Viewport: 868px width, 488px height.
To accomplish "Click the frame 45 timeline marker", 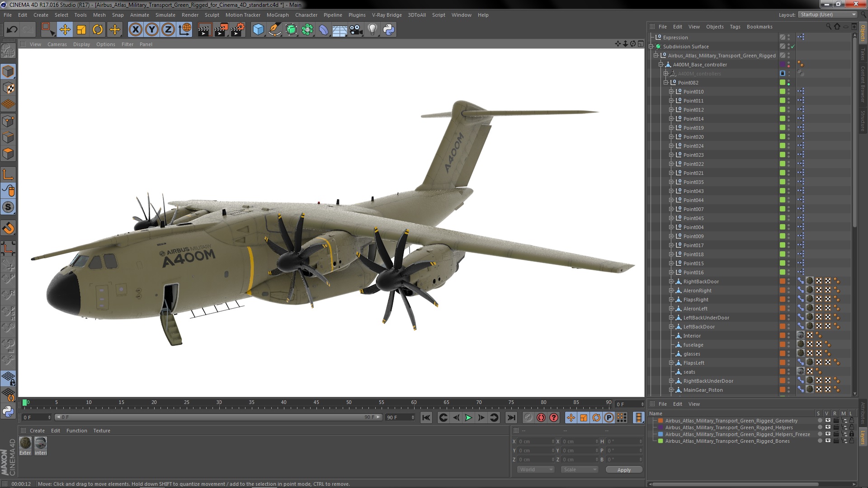I will [x=316, y=402].
